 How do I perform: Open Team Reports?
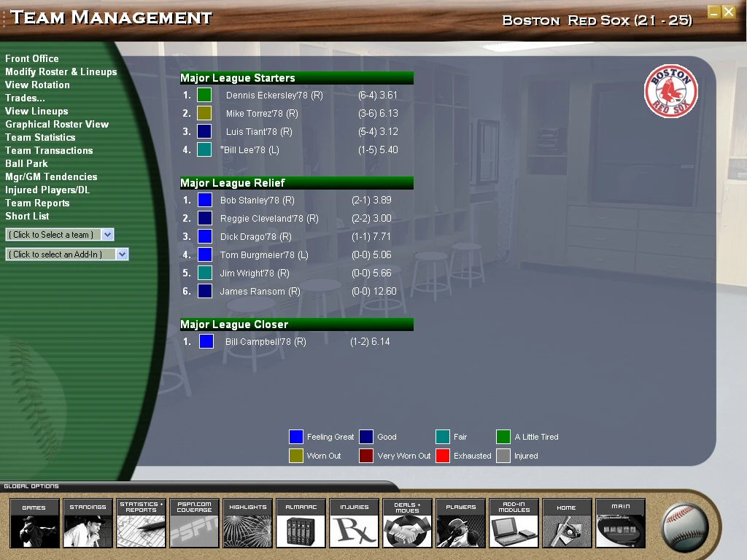pyautogui.click(x=38, y=203)
